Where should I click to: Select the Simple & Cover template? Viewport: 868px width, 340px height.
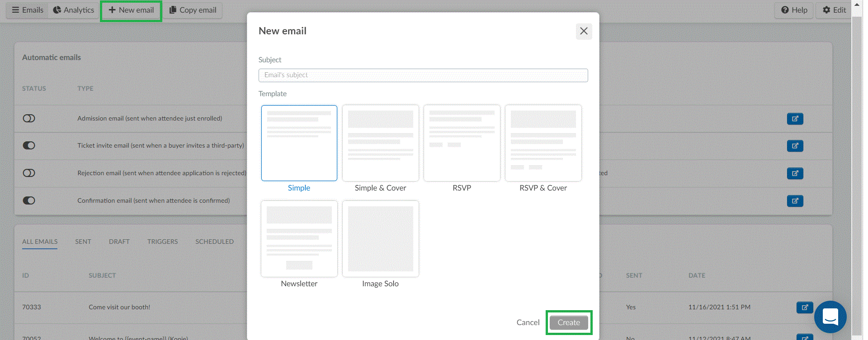381,143
